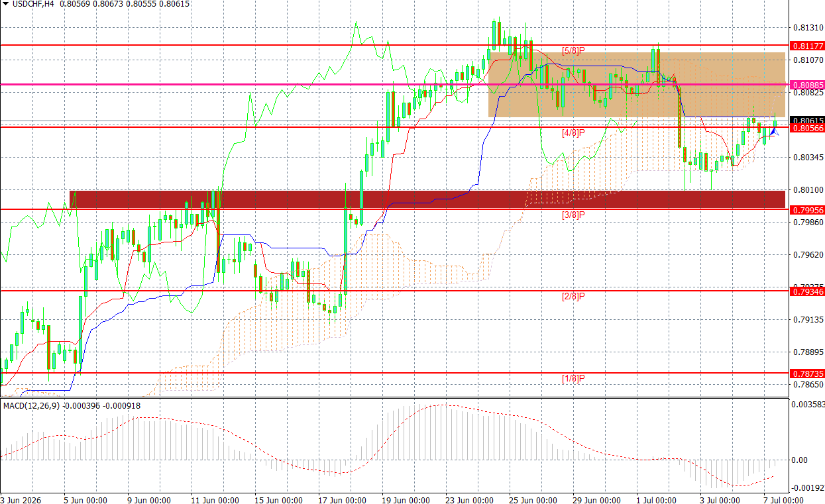Click the 5 Jun 00:00 time label

click(x=85, y=500)
